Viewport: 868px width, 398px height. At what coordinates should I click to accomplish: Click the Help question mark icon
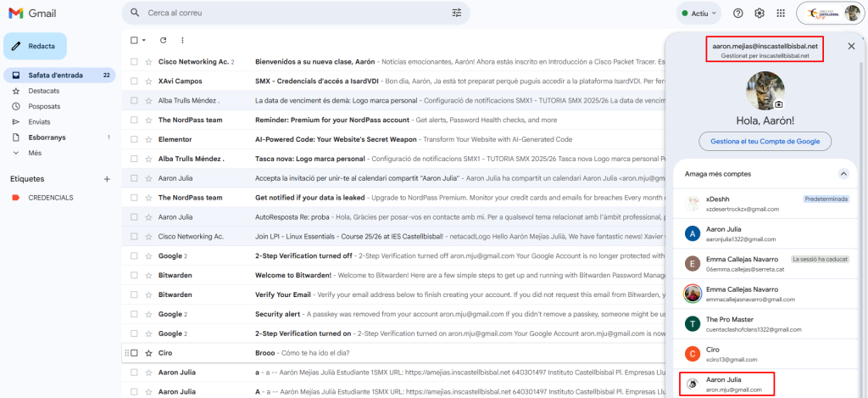point(737,13)
